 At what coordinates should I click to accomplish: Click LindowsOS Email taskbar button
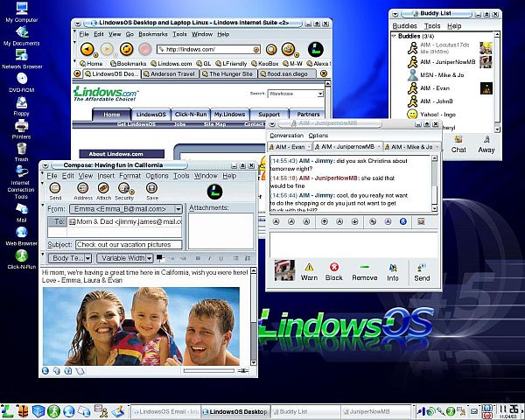pyautogui.click(x=166, y=411)
